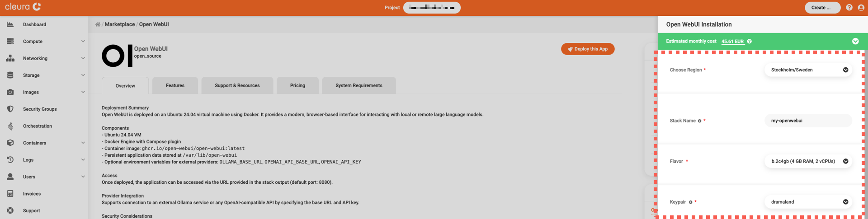Click the Stack Name input field
The height and width of the screenshot is (219, 868).
click(808, 121)
